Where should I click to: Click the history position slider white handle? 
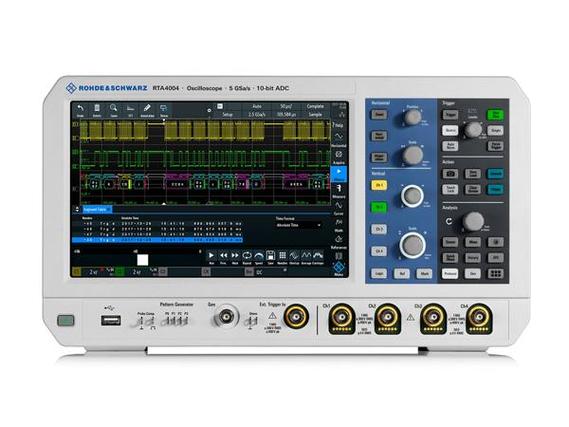[x=143, y=260]
